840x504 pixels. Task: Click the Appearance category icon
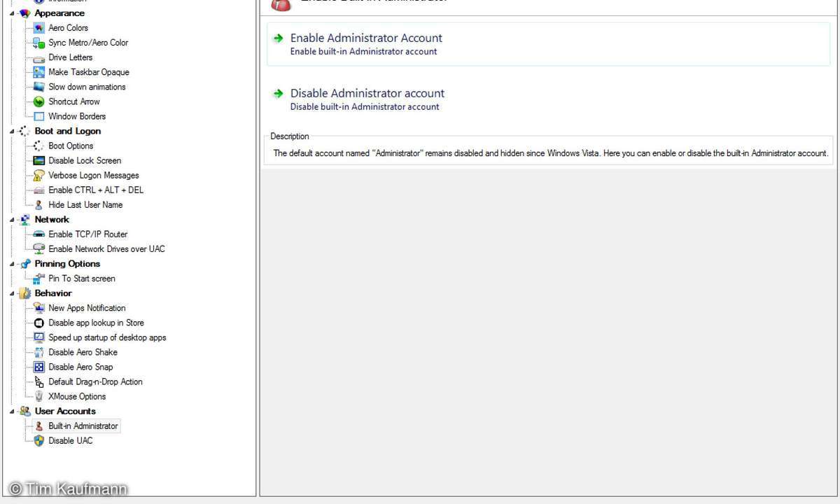point(25,13)
